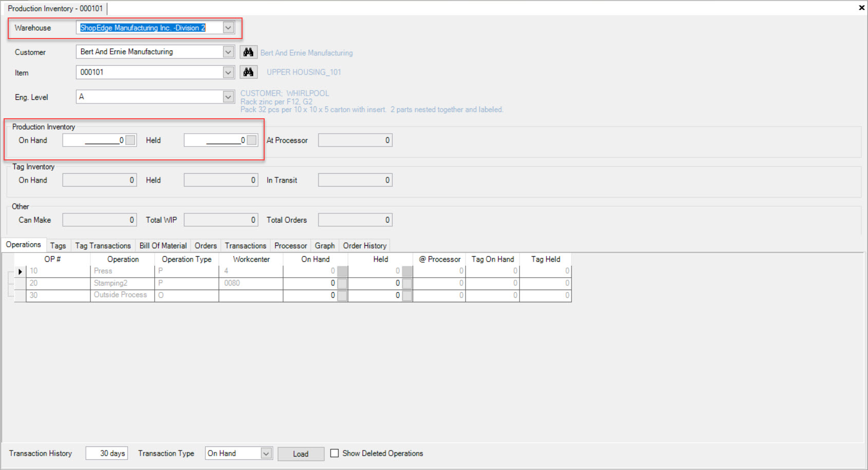Select the row indicator arrow for OP 10
The image size is (868, 470).
point(20,271)
